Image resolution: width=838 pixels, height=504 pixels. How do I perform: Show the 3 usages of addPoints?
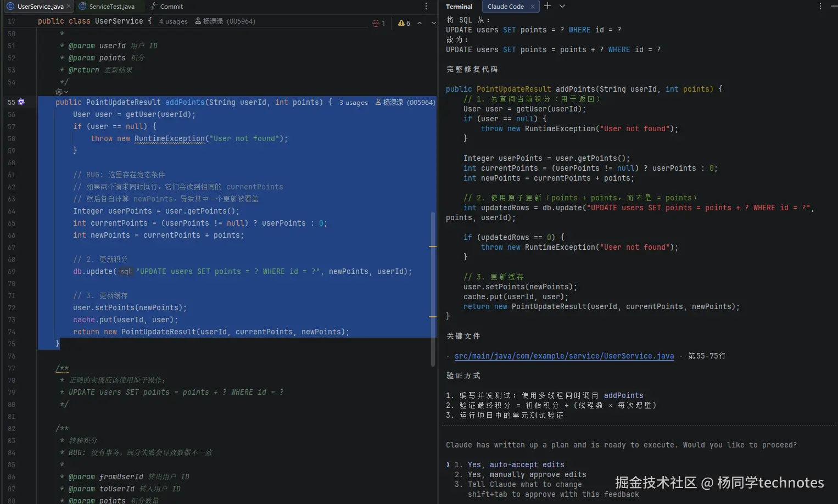tap(353, 103)
